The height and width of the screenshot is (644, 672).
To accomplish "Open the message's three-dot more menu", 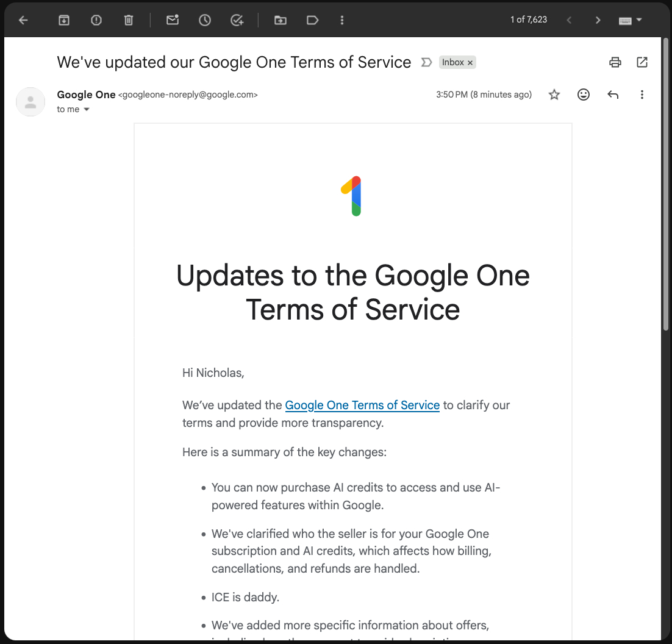I will 642,95.
